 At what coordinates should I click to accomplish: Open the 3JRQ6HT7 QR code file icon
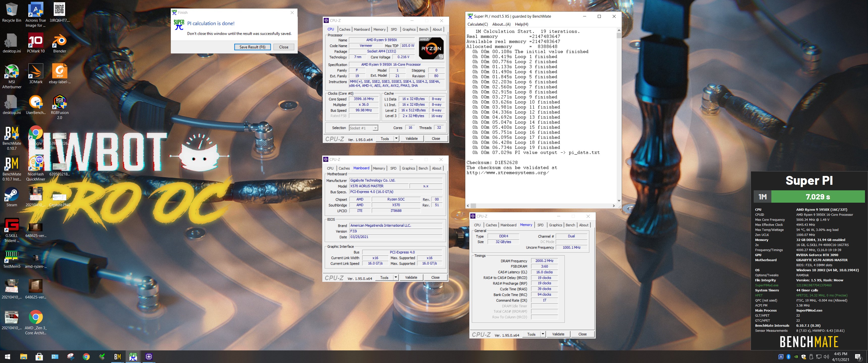point(60,12)
